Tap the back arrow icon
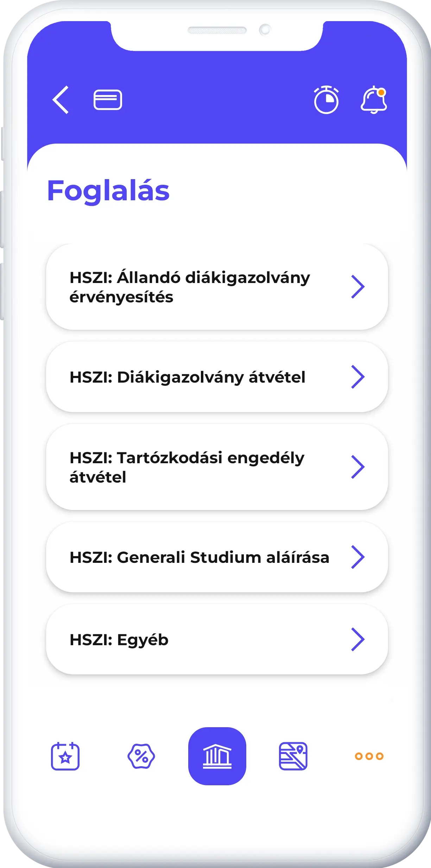 point(61,100)
